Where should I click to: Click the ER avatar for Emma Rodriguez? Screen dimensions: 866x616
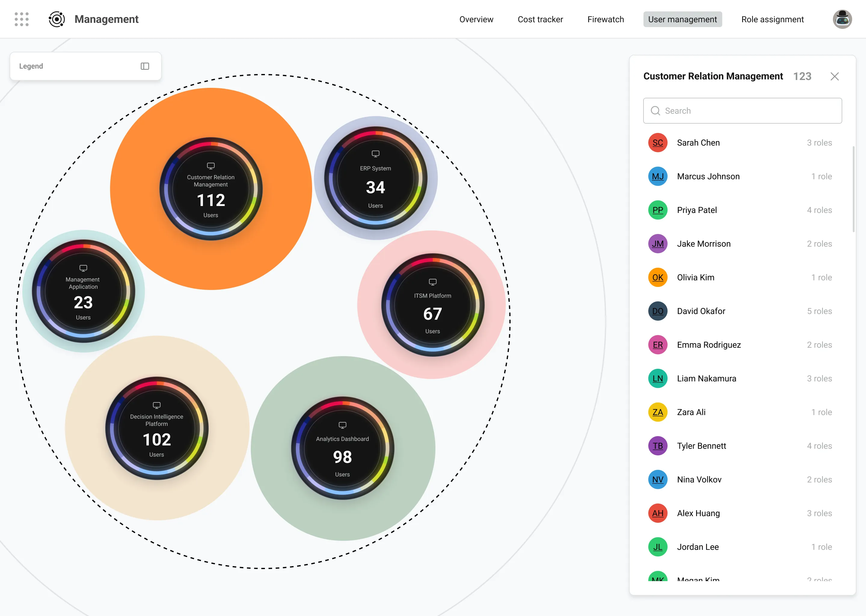[657, 345]
